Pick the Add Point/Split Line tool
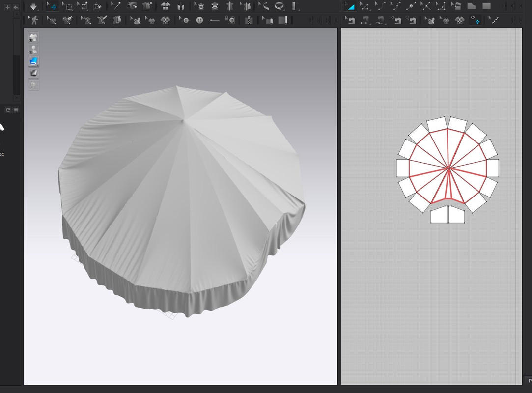Screen dimensions: 532x393 [411, 6]
